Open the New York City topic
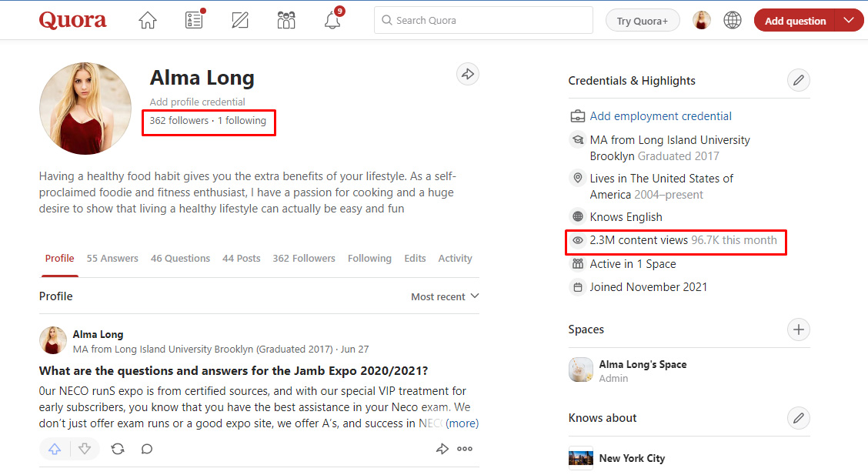 pos(632,458)
